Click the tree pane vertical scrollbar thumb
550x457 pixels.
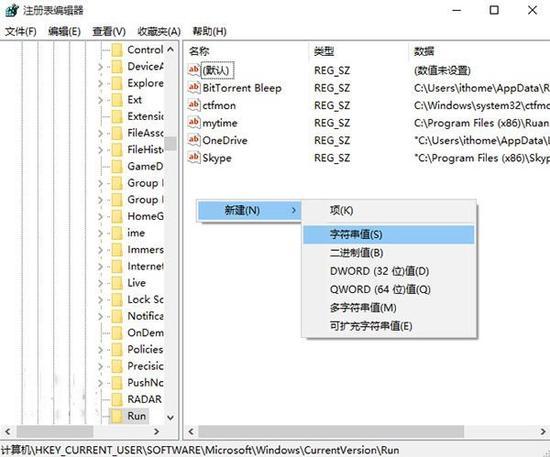point(170,143)
